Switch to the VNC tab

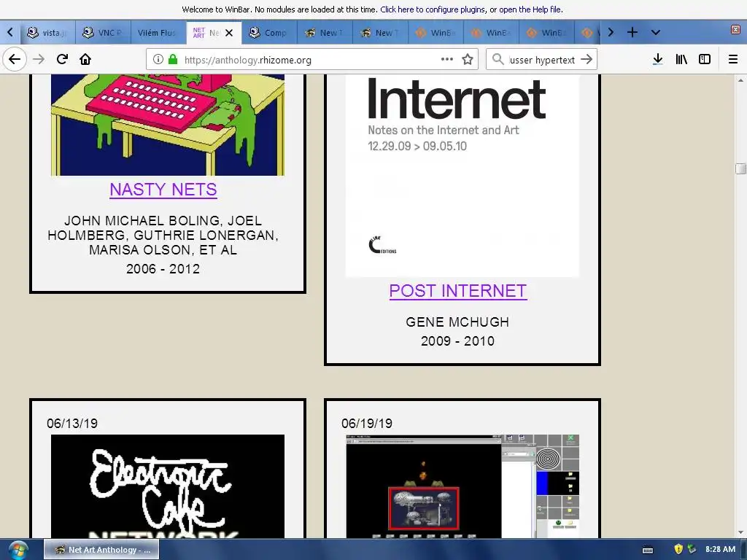pos(102,32)
